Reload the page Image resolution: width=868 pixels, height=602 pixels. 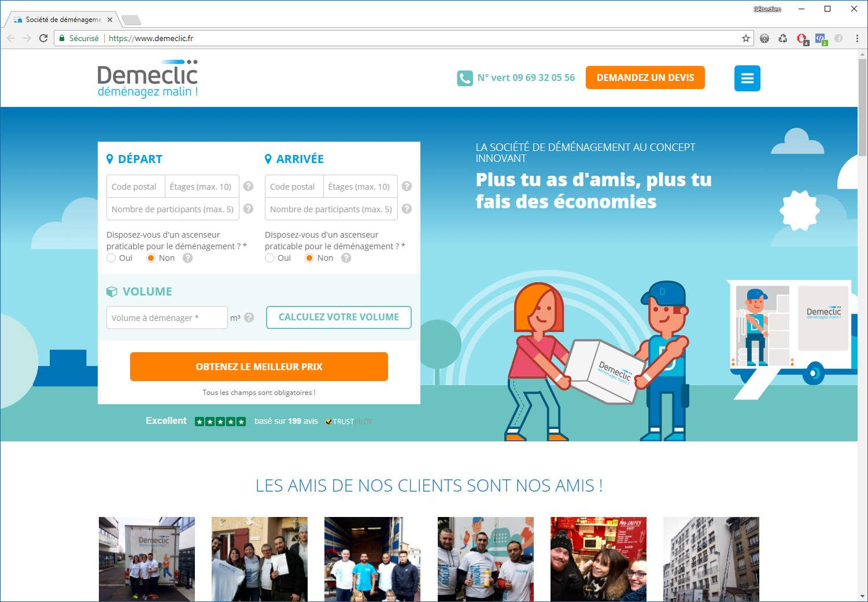pos(43,38)
